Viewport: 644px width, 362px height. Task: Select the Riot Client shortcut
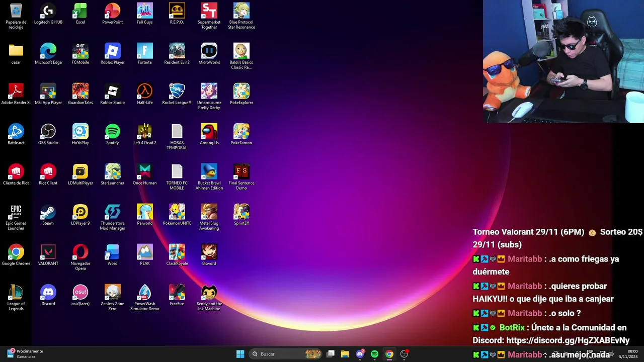click(48, 174)
